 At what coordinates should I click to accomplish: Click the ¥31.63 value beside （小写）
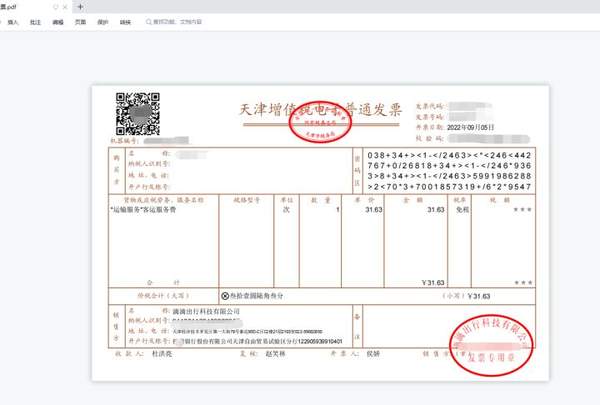pos(479,296)
